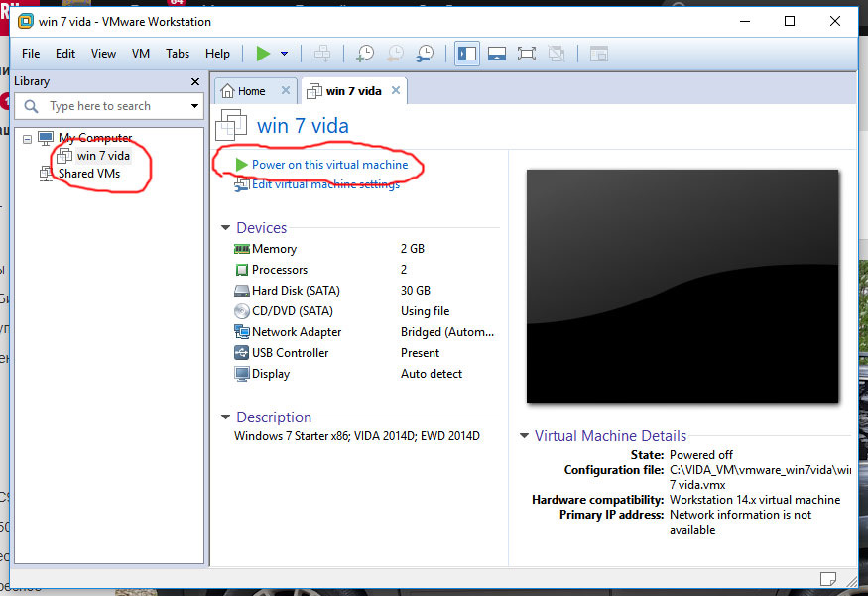Image resolution: width=868 pixels, height=596 pixels.
Task: Click the Processors chip icon
Action: [x=241, y=270]
